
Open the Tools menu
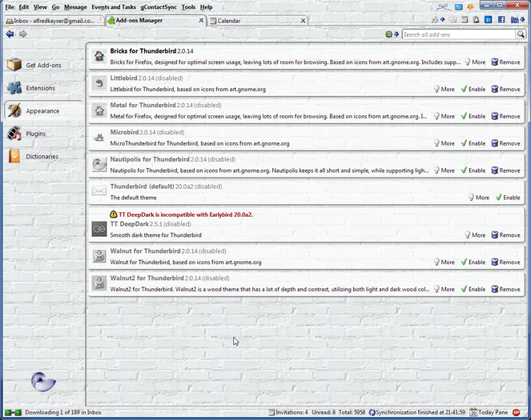188,6
